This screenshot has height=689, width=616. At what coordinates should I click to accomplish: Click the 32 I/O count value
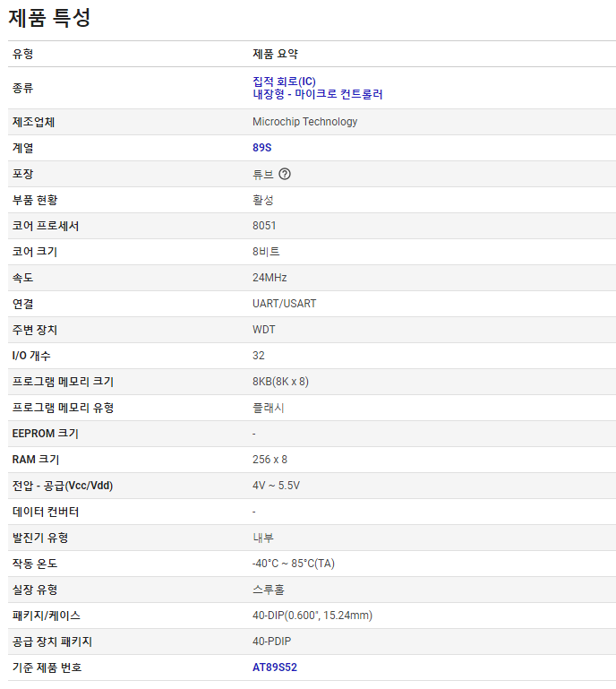coord(259,356)
